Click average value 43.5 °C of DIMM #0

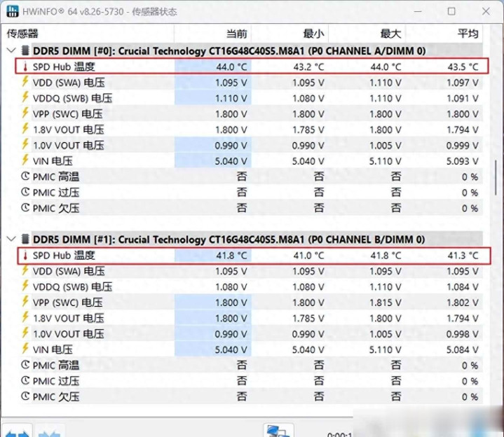point(463,67)
